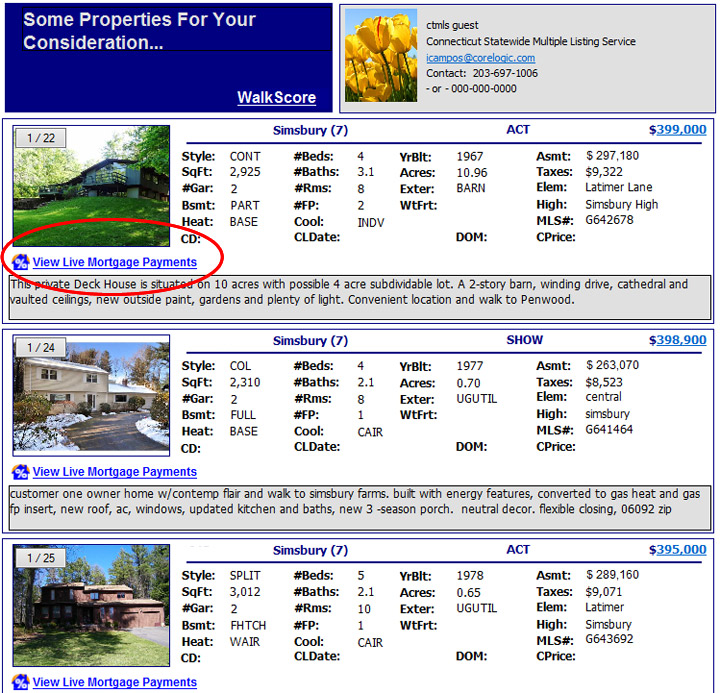View Live Mortgage Payments for the Deck House listing
Viewport: 720px width, 693px height.
114,262
